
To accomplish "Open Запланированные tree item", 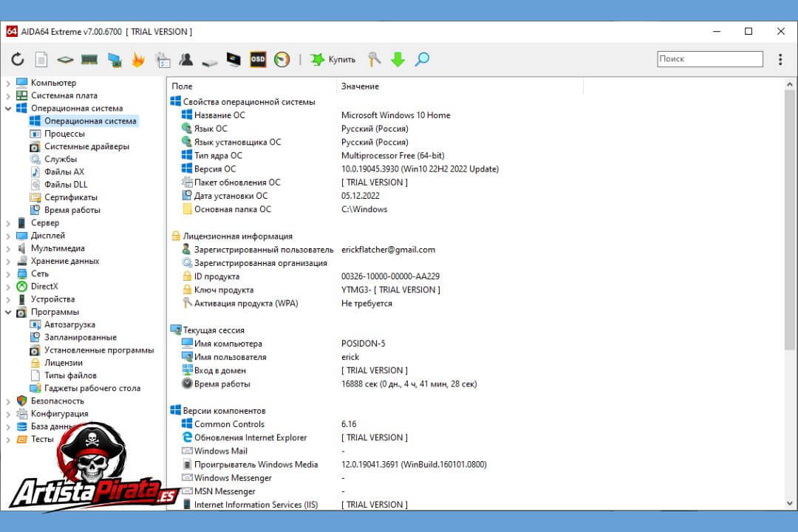I will click(x=81, y=338).
